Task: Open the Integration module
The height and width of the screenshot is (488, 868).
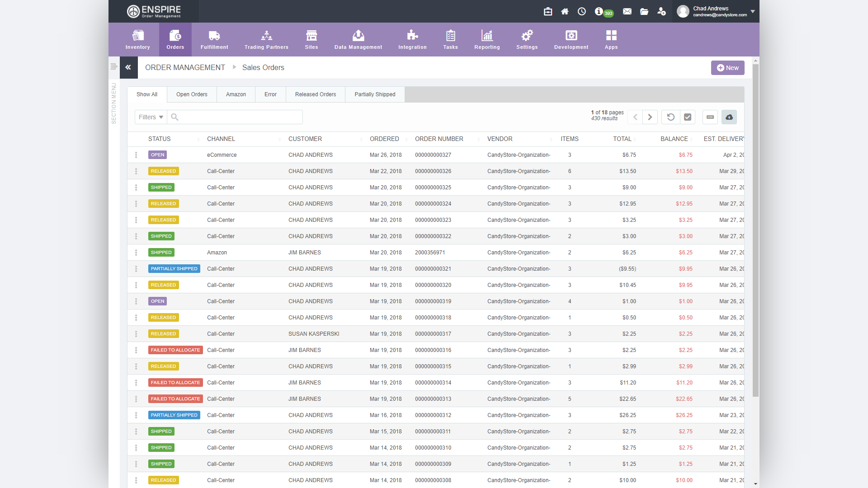Action: click(x=412, y=39)
